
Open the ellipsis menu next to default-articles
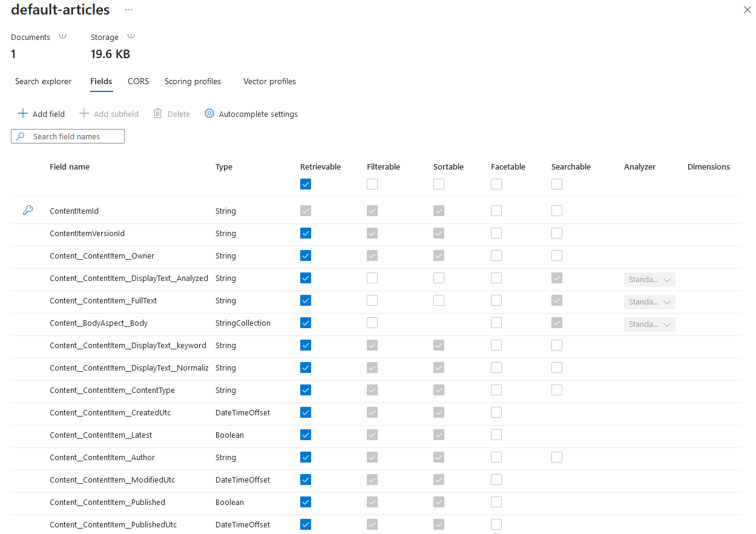(x=129, y=10)
